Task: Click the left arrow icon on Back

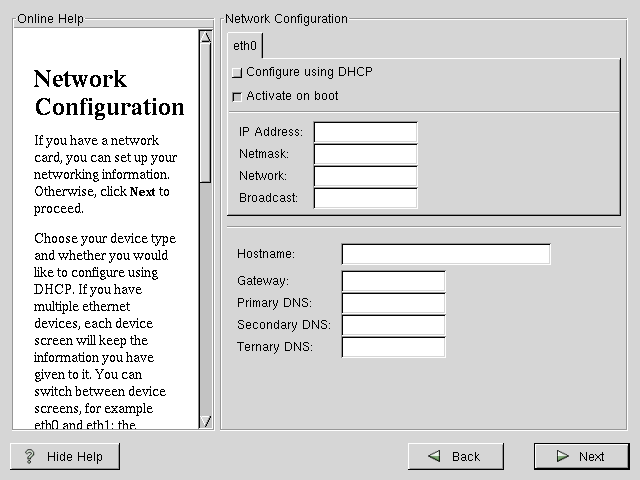Action: tap(435, 457)
